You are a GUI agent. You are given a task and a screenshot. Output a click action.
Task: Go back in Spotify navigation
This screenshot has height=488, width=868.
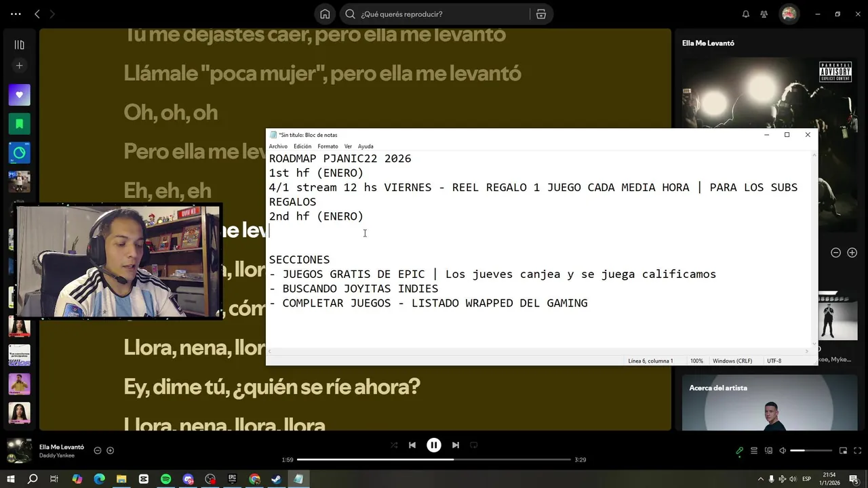click(x=37, y=14)
